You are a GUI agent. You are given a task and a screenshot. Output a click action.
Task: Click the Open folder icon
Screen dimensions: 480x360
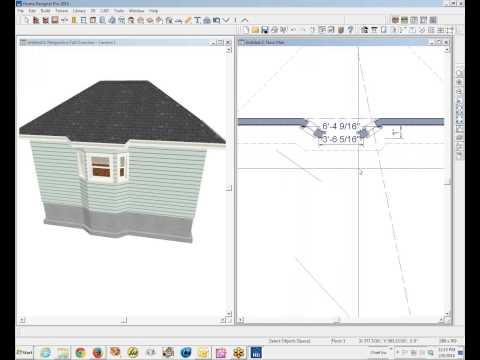[x=255, y=30]
